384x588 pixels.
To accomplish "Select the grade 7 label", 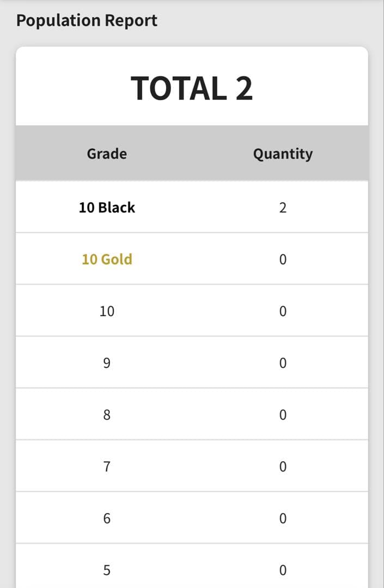I will point(107,467).
